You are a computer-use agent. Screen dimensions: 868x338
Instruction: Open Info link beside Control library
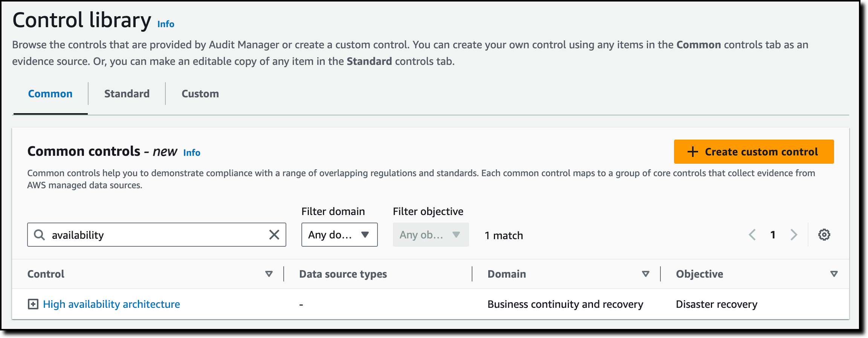pyautogui.click(x=166, y=24)
